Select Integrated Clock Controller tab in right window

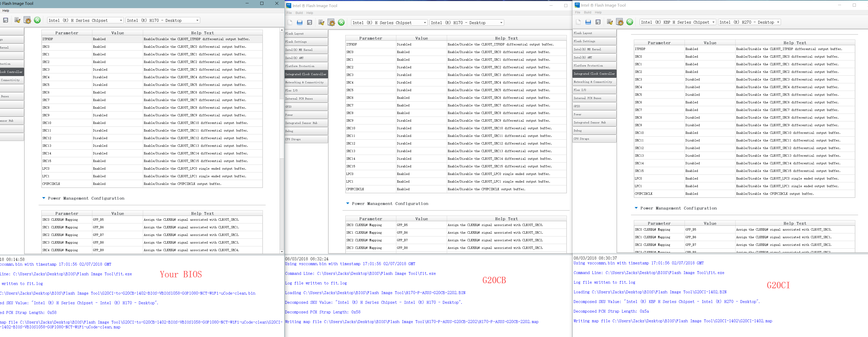click(x=594, y=74)
